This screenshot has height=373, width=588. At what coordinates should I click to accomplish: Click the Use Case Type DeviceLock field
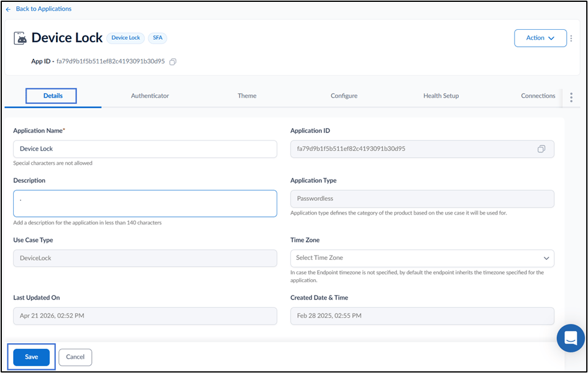coord(145,258)
